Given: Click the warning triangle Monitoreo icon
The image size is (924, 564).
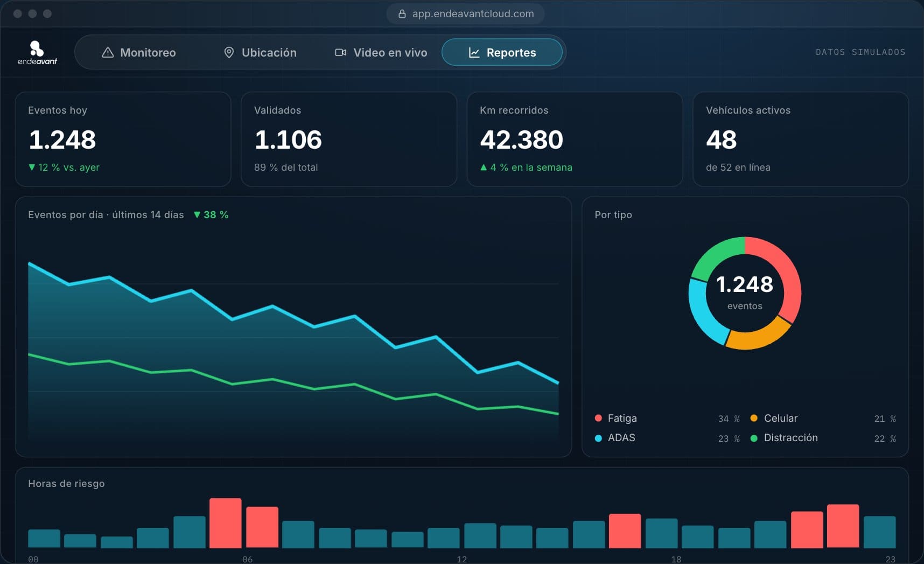Looking at the screenshot, I should [108, 52].
